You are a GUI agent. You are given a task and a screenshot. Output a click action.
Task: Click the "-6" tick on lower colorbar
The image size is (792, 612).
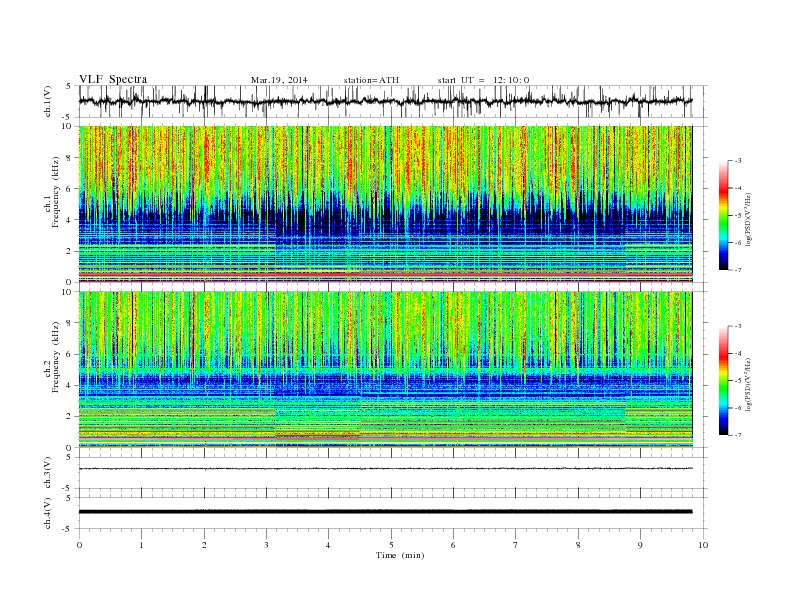738,408
